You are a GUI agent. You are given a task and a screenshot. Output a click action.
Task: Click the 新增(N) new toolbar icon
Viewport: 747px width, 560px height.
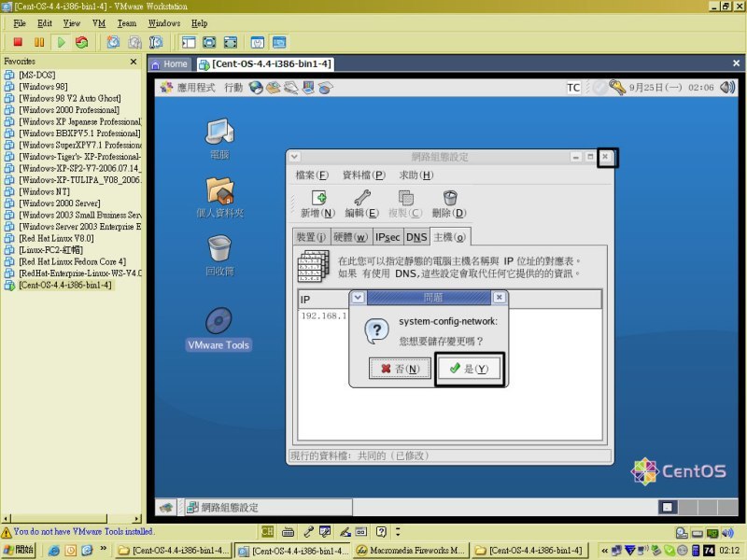coord(317,203)
